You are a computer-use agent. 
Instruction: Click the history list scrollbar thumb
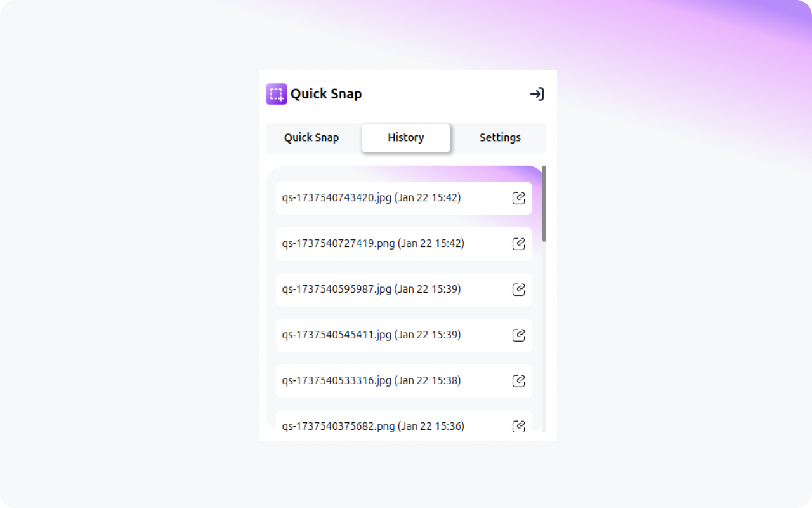click(544, 203)
